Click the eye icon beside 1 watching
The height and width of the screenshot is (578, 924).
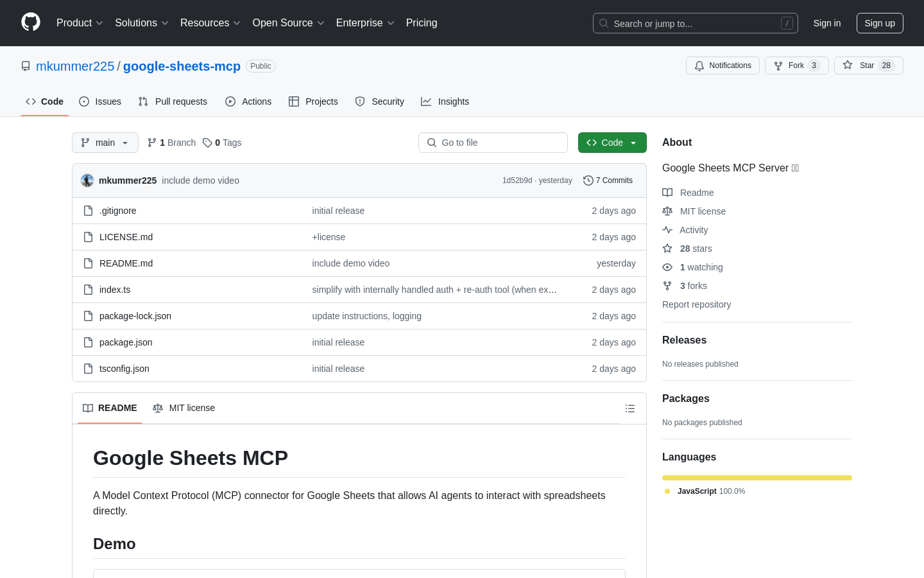[x=667, y=267]
